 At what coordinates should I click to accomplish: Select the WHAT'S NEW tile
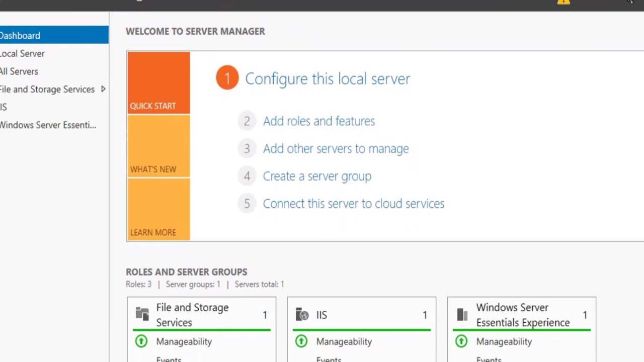pyautogui.click(x=158, y=146)
